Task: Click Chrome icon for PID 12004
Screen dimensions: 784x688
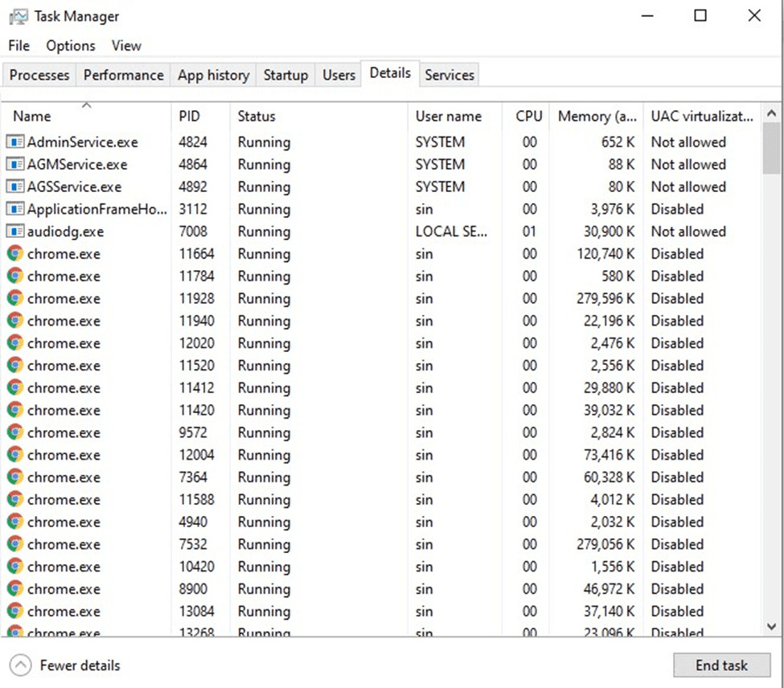Action: click(15, 455)
